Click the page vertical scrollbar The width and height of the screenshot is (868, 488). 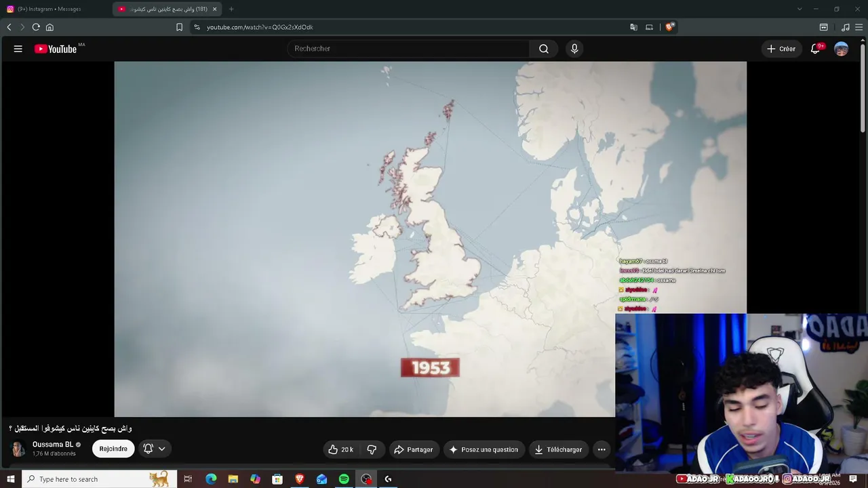click(863, 88)
